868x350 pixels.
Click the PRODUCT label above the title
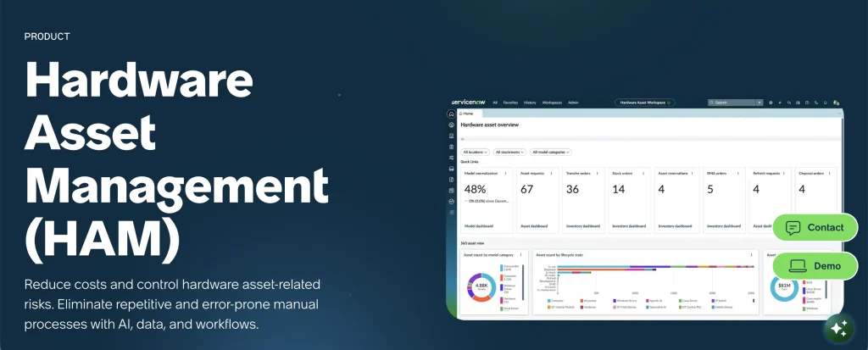coord(47,36)
